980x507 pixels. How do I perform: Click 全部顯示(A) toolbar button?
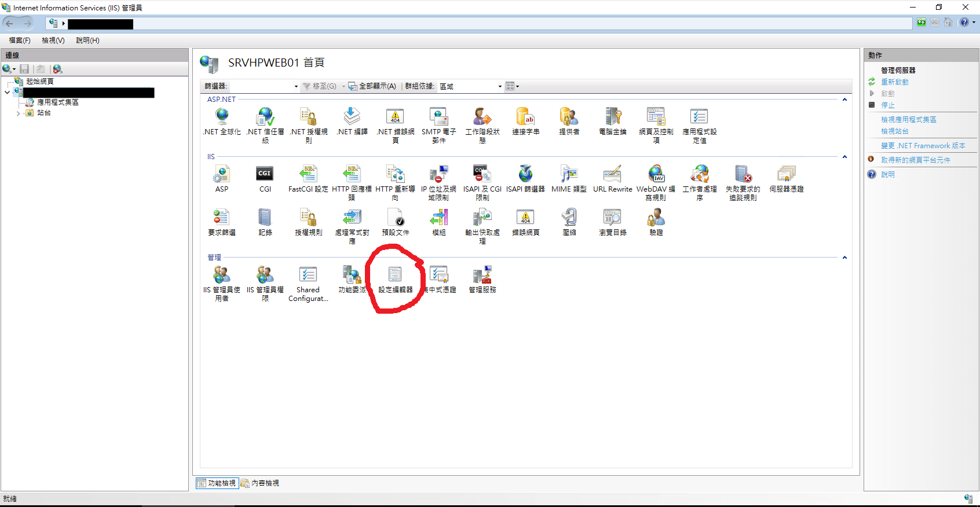[x=372, y=86]
